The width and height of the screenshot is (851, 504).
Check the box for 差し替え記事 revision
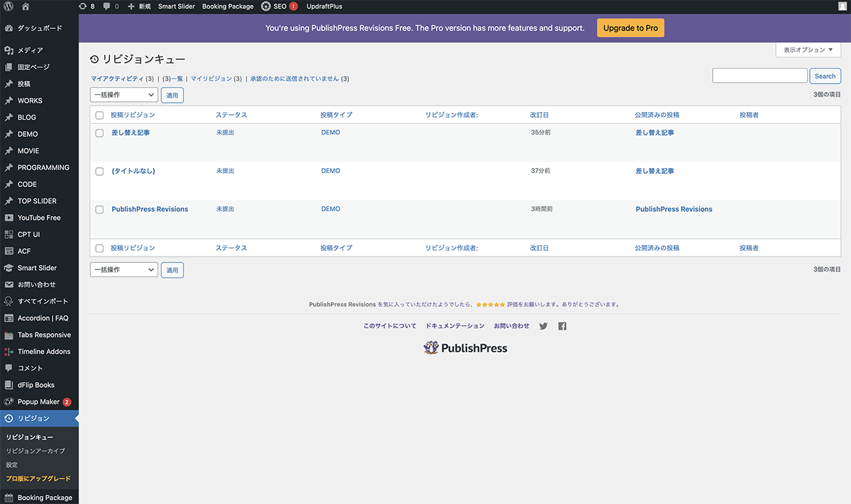pos(99,133)
